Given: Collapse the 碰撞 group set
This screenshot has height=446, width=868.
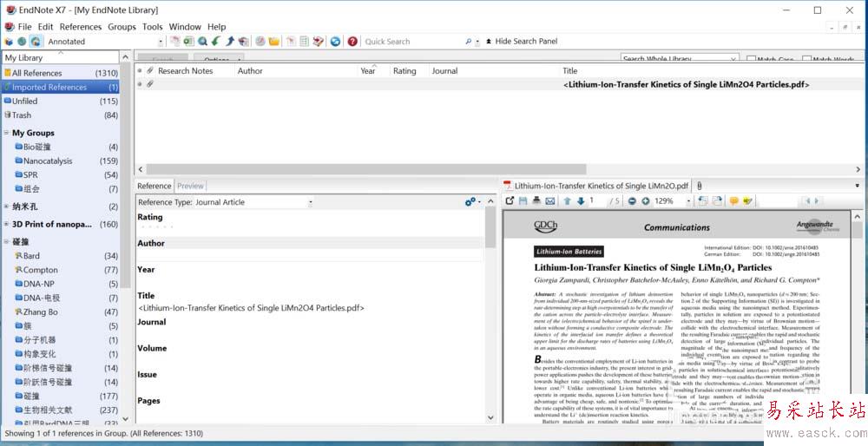Looking at the screenshot, I should click(6, 242).
